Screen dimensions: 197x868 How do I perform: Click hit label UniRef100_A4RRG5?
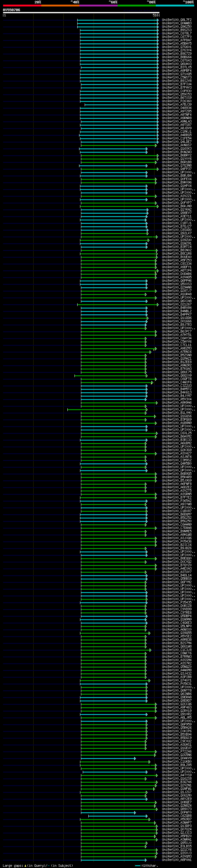point(177,135)
